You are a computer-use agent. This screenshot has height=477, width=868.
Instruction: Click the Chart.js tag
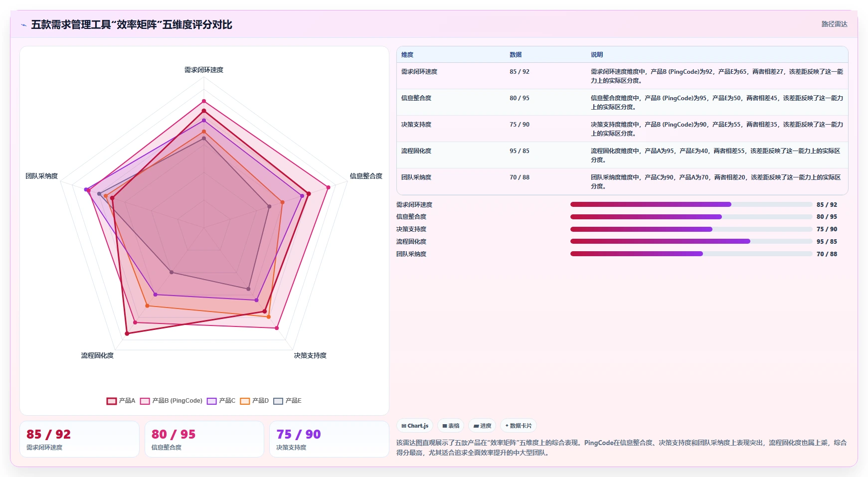tap(415, 426)
